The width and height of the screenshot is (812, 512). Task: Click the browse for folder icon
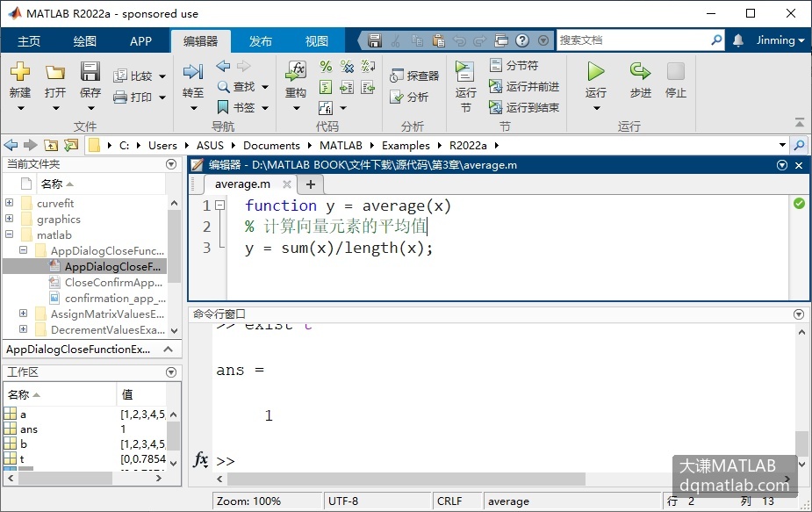coord(71,145)
